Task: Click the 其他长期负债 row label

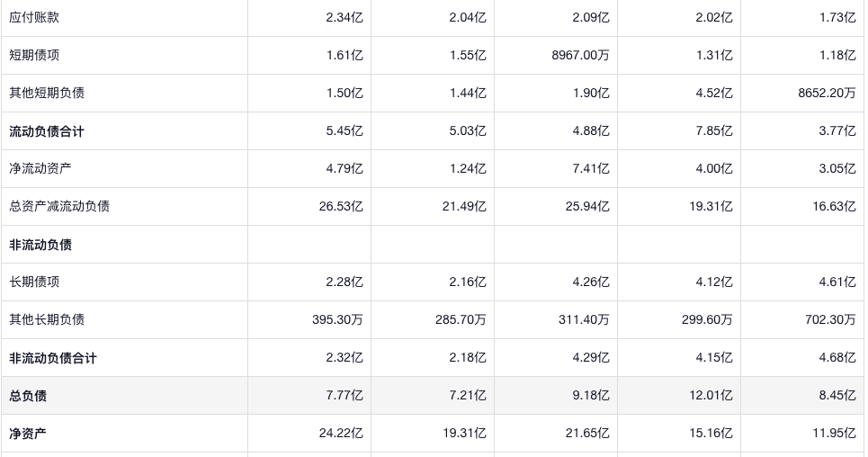Action: click(47, 319)
